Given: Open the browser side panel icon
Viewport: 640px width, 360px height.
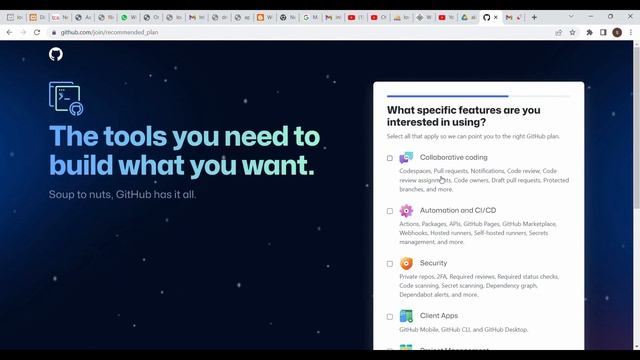Looking at the screenshot, I should [603, 33].
